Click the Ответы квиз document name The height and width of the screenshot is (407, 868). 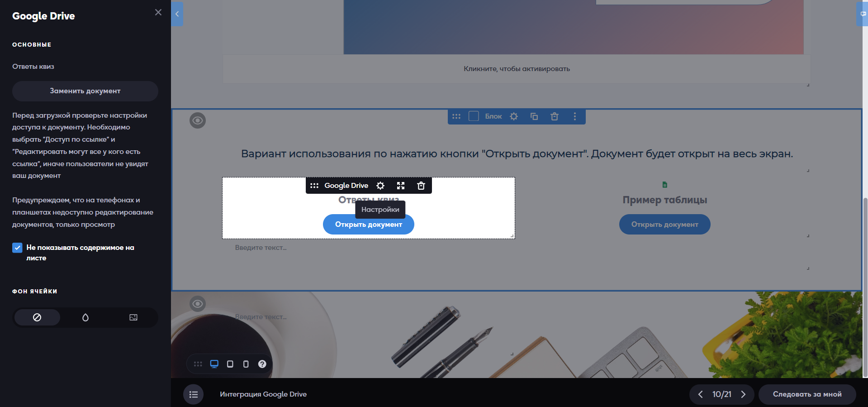[33, 67]
